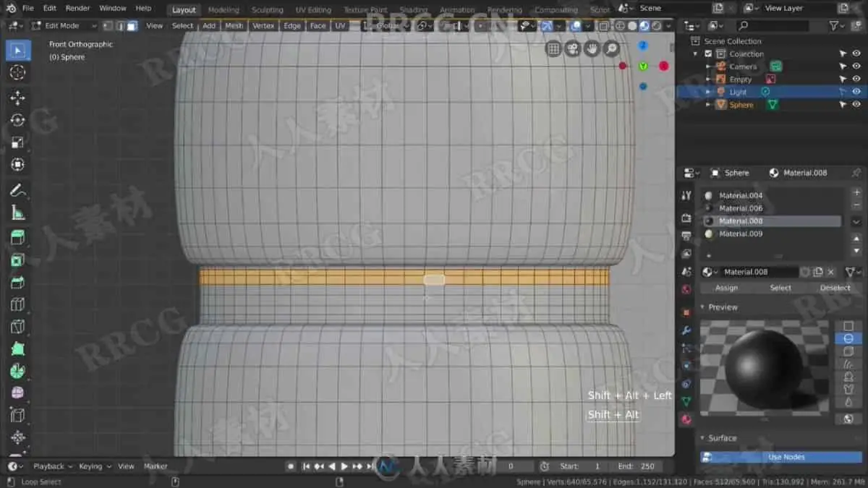The image size is (868, 488).
Task: Activate the Cursor tool
Action: pos(18,72)
